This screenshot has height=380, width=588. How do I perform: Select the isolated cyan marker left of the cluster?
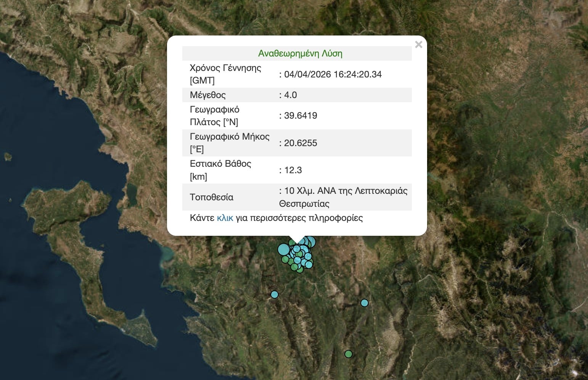[275, 295]
